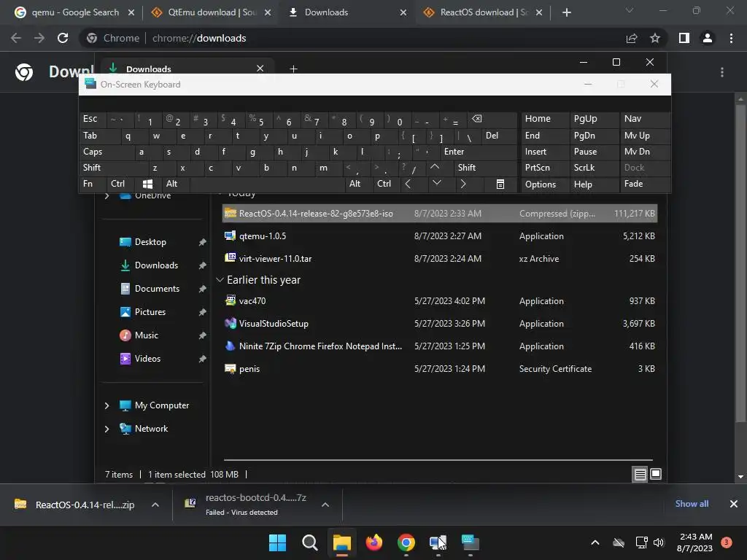Bookmark this page with the star icon
747x560 pixels.
(x=655, y=38)
